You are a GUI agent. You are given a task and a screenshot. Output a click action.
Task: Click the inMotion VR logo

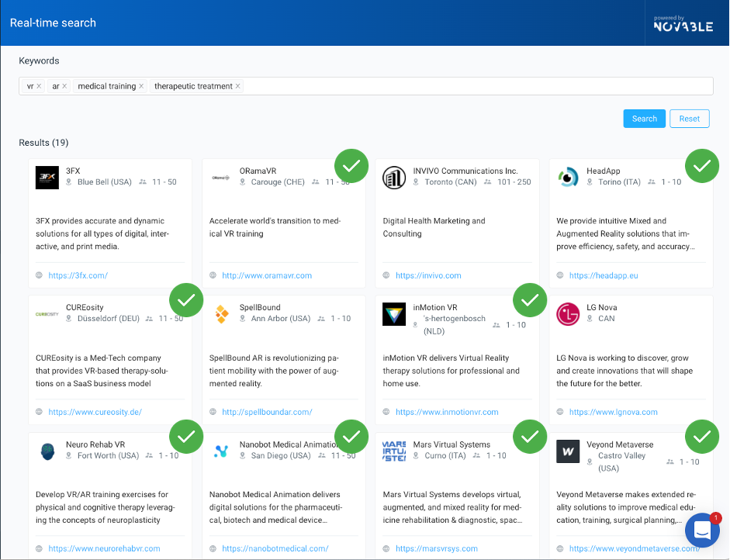click(x=394, y=314)
